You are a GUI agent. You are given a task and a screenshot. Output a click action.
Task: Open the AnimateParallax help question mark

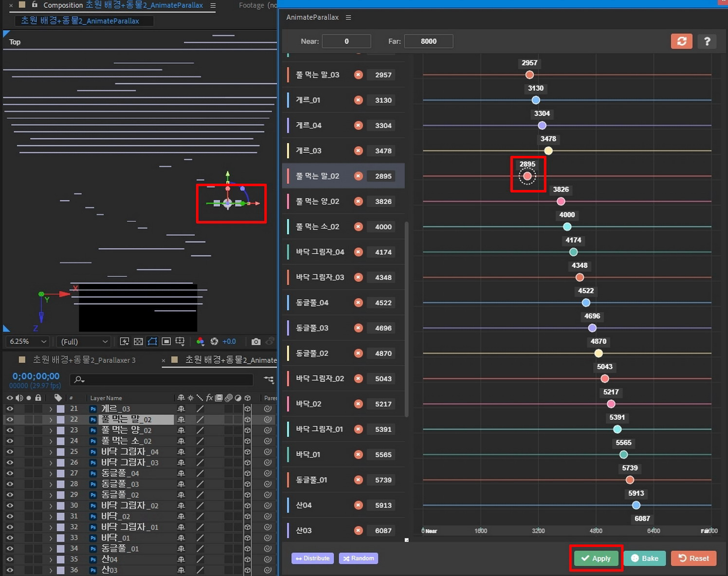707,41
